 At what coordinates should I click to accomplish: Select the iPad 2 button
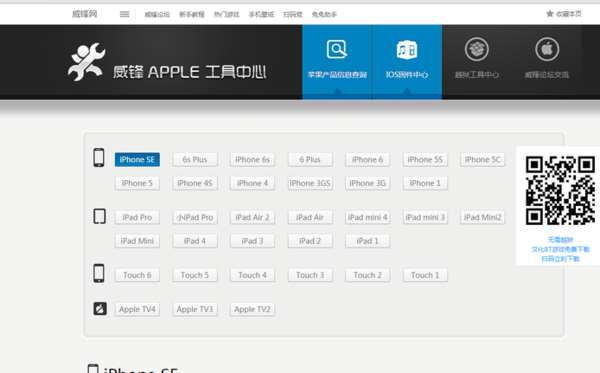[310, 241]
